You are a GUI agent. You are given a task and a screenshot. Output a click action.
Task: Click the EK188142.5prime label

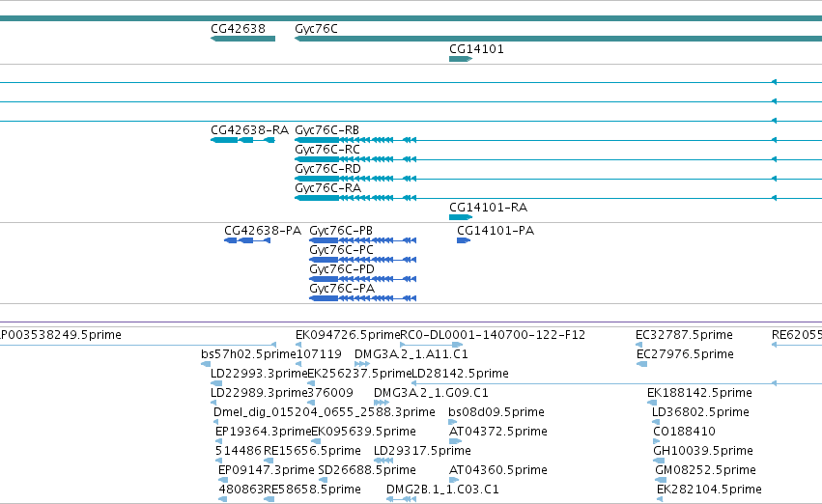click(x=700, y=393)
